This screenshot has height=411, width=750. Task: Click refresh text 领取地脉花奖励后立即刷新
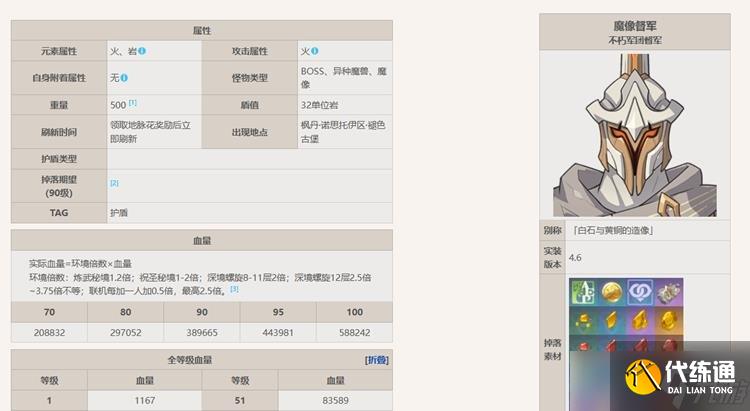pos(151,132)
